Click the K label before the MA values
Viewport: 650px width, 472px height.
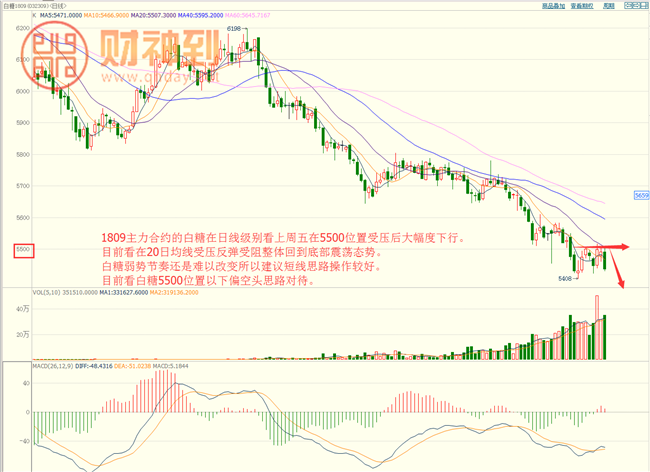coord(34,15)
